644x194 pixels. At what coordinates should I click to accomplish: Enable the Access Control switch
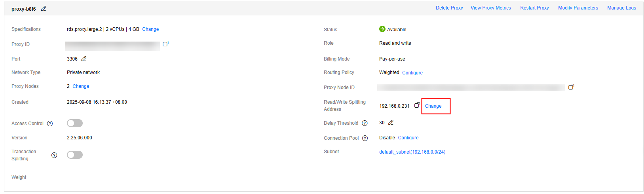click(x=75, y=123)
